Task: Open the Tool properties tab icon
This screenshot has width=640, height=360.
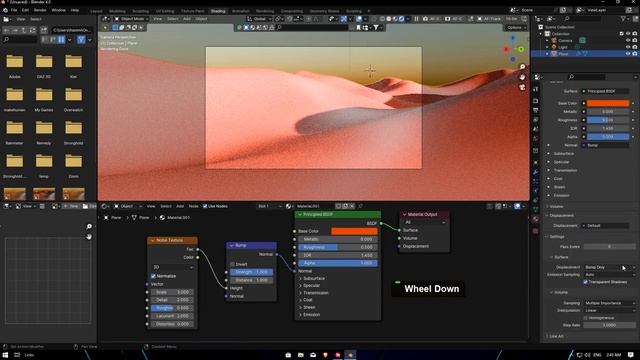Action: 536,89
